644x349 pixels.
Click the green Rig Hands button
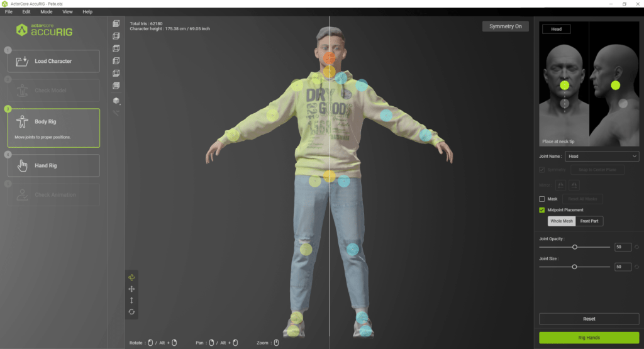tap(589, 338)
